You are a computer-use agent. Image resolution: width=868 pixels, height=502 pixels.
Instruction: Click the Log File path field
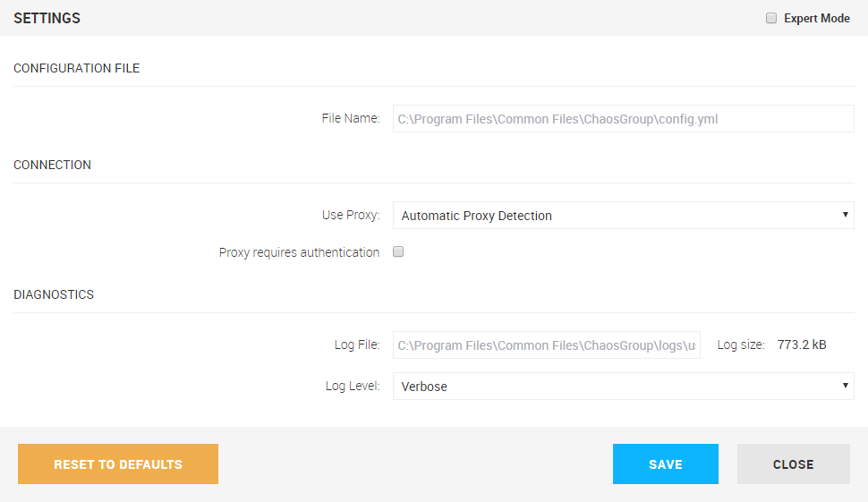(547, 345)
